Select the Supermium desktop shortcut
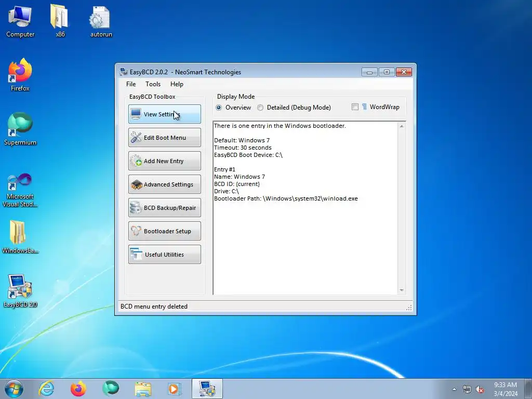532x399 pixels. [20, 129]
